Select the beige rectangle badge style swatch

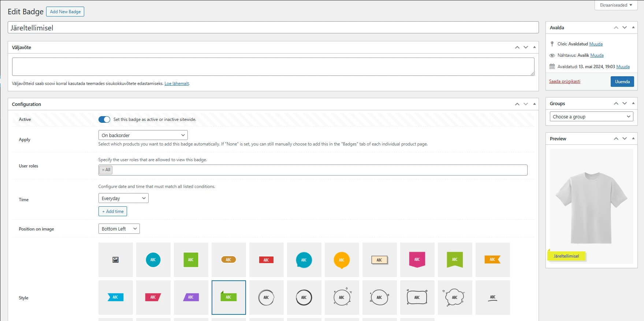tap(379, 260)
